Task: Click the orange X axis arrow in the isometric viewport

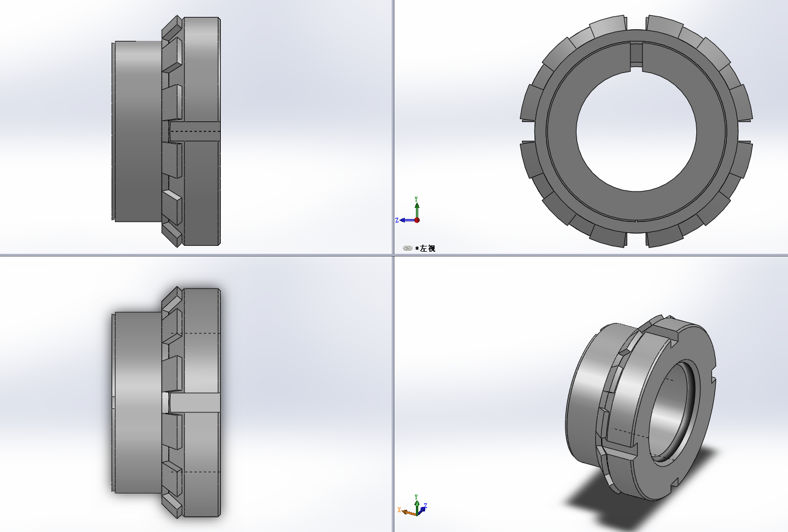Action: click(x=406, y=512)
